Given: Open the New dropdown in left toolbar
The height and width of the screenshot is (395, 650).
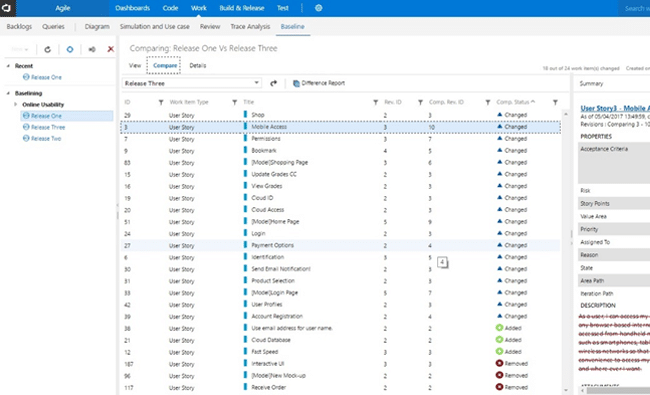Looking at the screenshot, I should [x=19, y=49].
